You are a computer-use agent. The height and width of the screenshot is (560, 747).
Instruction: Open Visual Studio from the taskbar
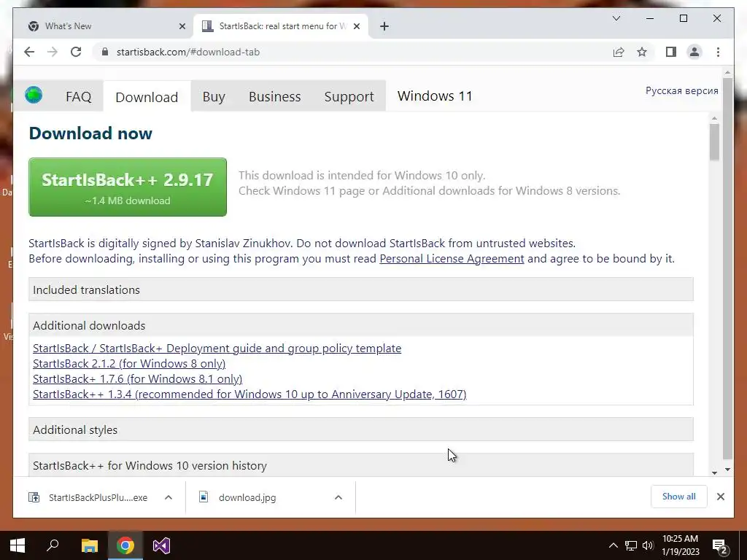point(161,545)
